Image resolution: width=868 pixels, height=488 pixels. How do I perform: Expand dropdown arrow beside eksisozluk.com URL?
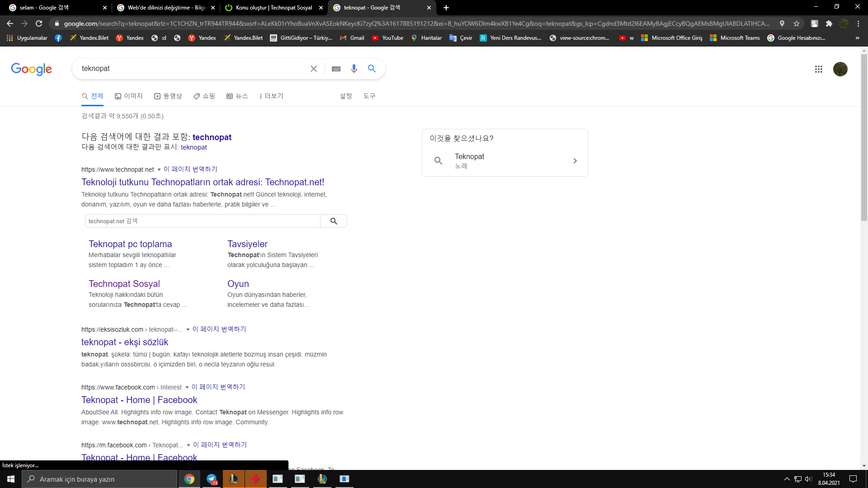coord(188,330)
